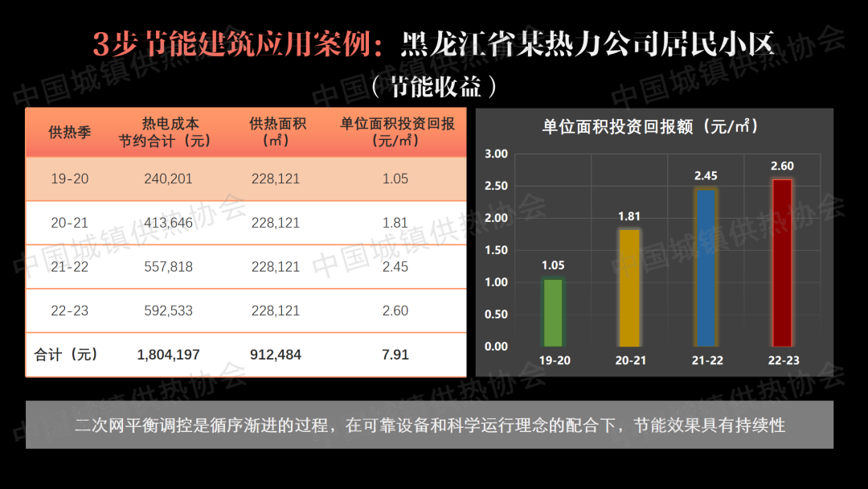
Task: Click the yellow 20-21 chart bar
Action: 630,288
